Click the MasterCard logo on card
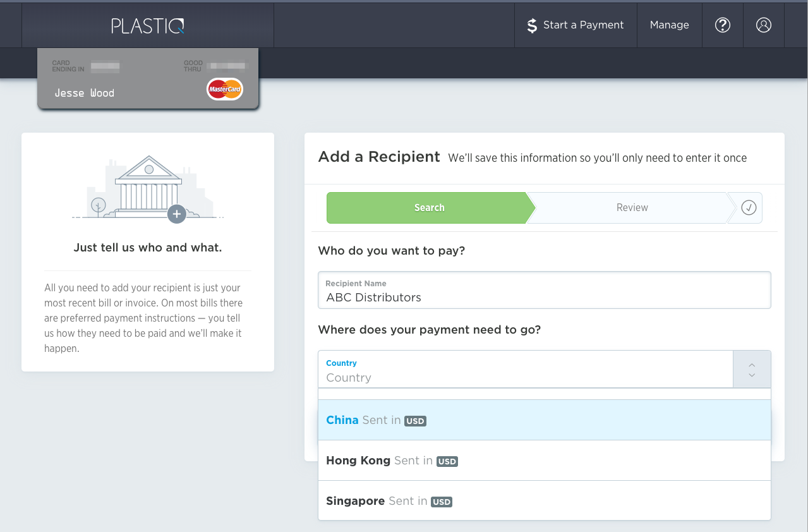808x532 pixels. (225, 90)
